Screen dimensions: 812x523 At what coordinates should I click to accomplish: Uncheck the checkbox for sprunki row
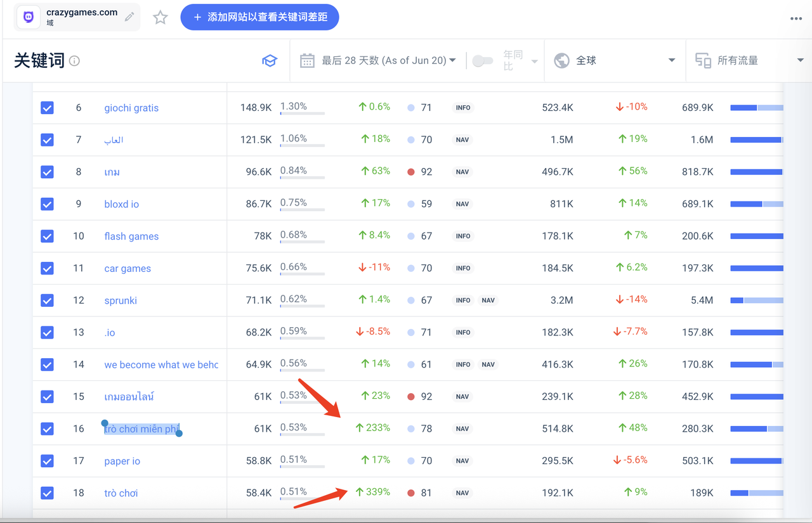coord(47,300)
